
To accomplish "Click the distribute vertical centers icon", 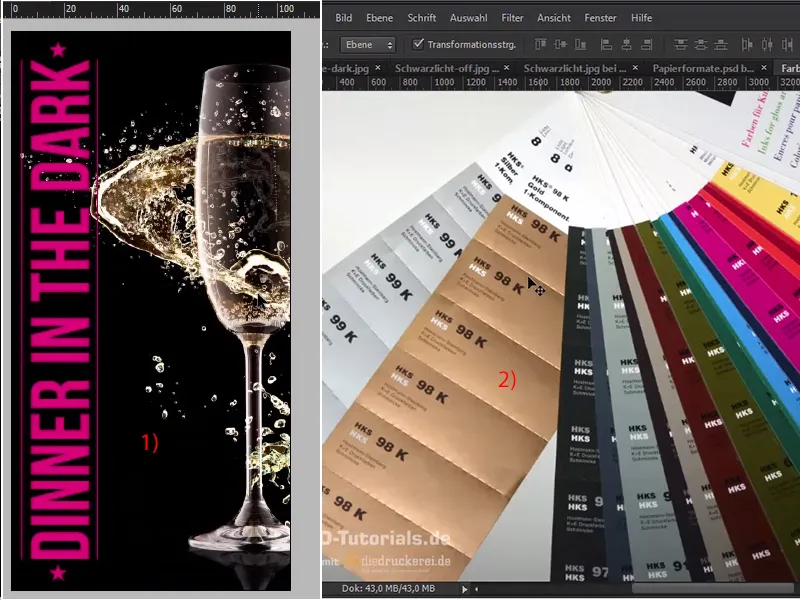I will (701, 44).
